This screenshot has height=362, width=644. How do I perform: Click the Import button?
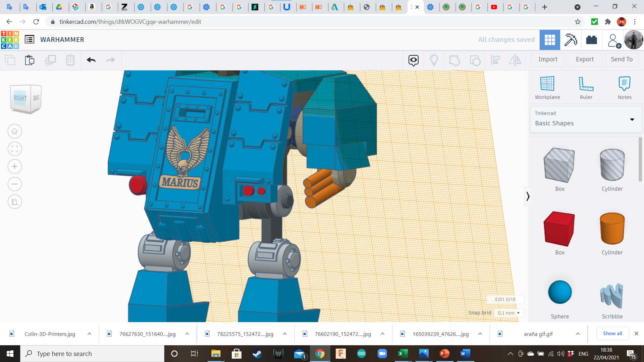click(548, 59)
